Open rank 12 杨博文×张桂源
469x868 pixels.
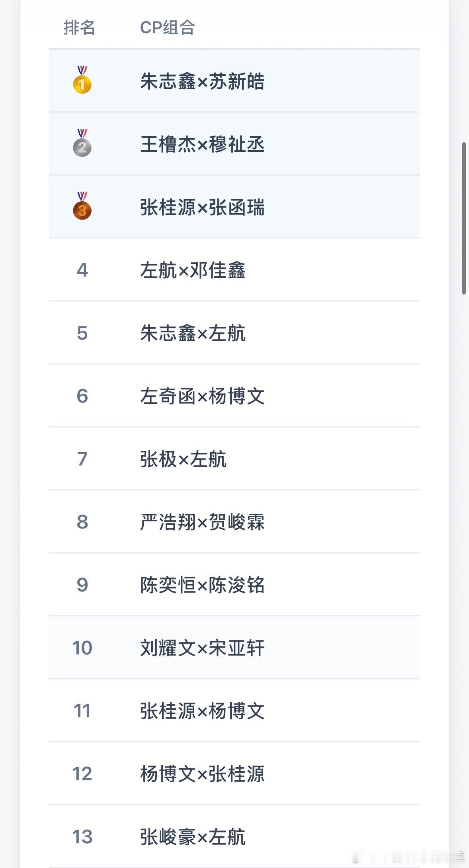(234, 774)
